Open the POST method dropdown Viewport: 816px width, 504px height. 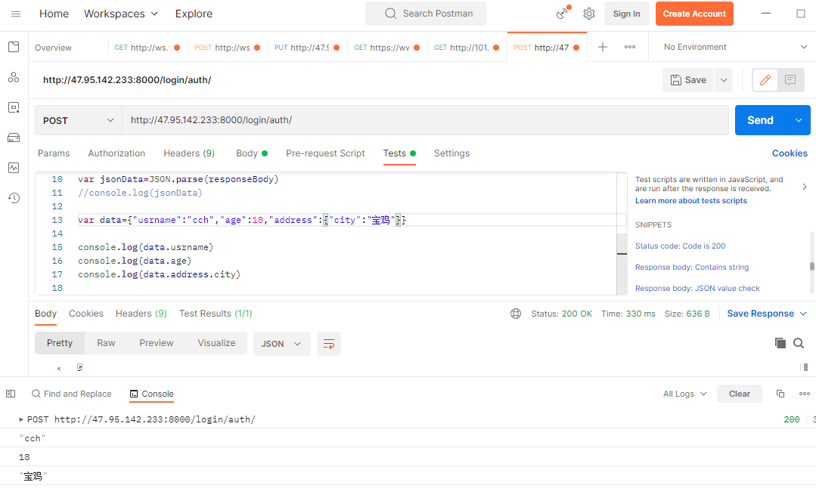[x=78, y=120]
